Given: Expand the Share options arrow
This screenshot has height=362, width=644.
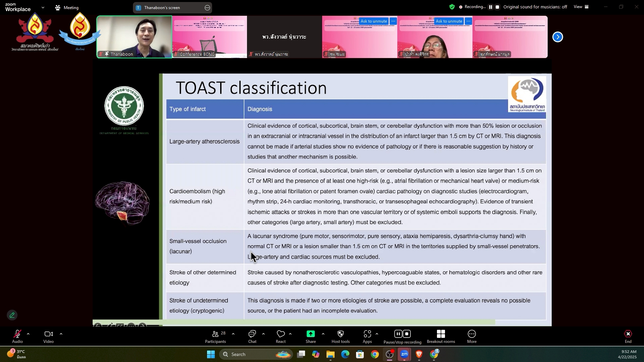Looking at the screenshot, I should tap(323, 334).
